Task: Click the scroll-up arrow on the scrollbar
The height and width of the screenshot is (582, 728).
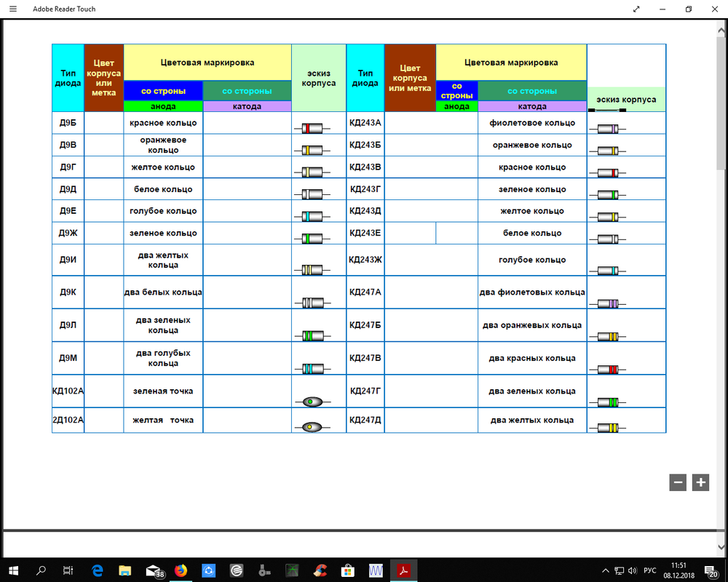Action: [x=721, y=30]
